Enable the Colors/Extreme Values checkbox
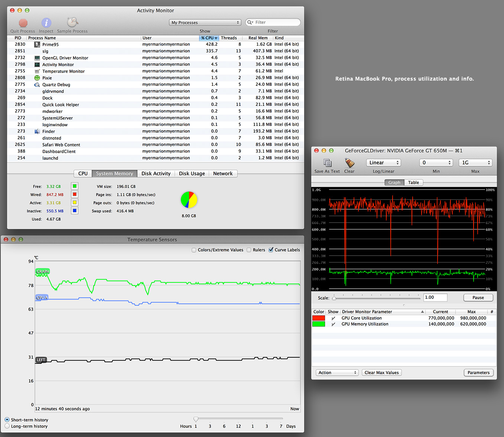Image resolution: width=504 pixels, height=437 pixels. pos(194,250)
